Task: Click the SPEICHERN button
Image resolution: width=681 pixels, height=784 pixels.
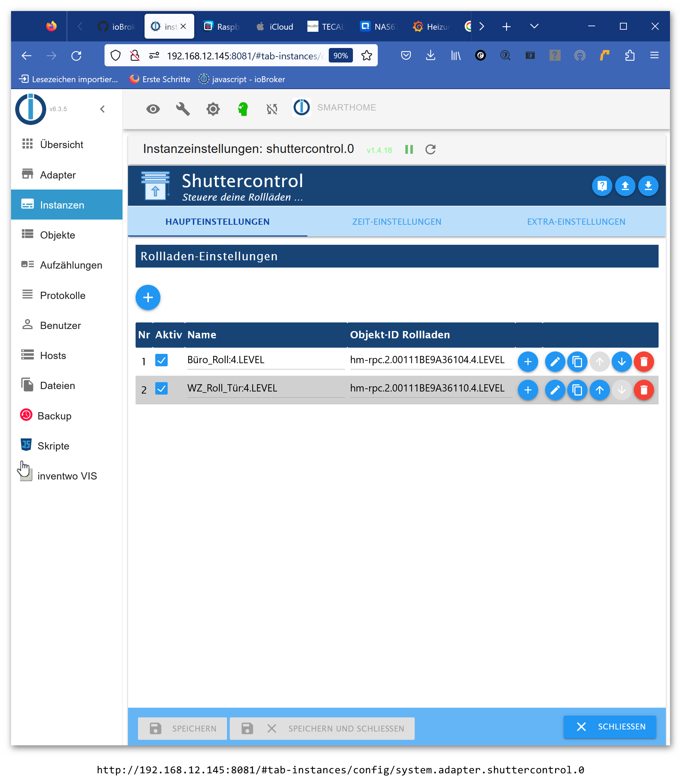Action: coord(182,728)
